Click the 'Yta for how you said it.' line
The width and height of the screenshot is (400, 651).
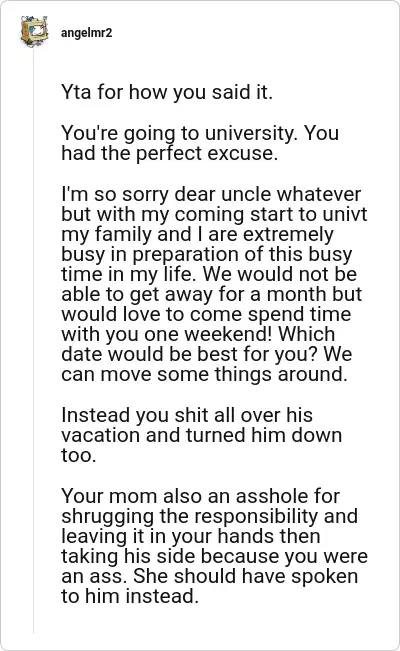coord(167,92)
